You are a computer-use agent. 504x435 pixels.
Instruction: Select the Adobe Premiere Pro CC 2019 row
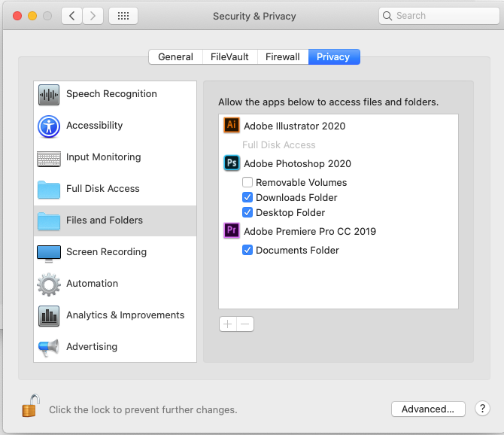pos(339,231)
